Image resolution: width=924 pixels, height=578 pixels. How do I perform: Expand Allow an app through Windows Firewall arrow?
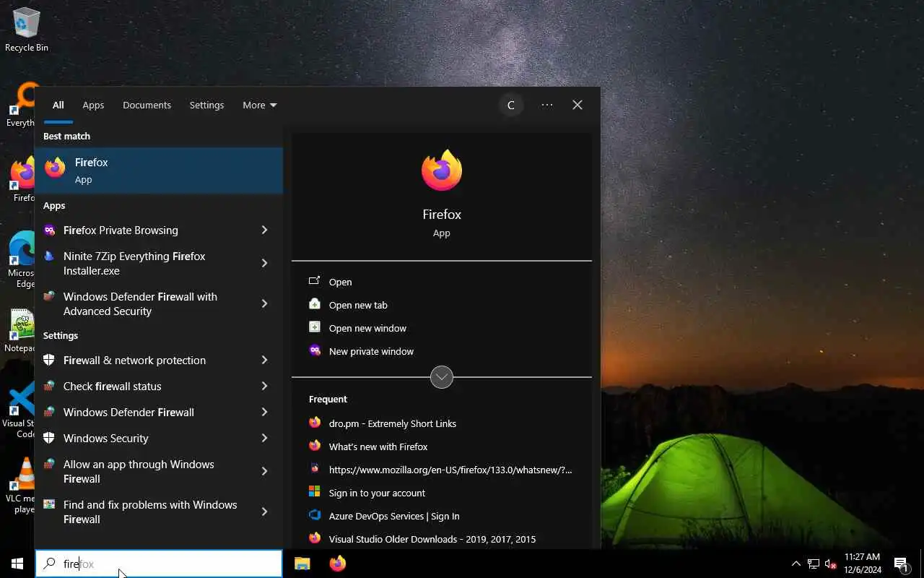pyautogui.click(x=264, y=471)
